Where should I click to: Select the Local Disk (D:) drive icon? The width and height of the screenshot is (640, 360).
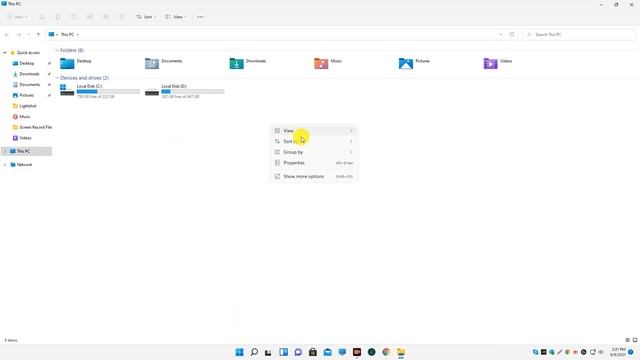click(152, 91)
